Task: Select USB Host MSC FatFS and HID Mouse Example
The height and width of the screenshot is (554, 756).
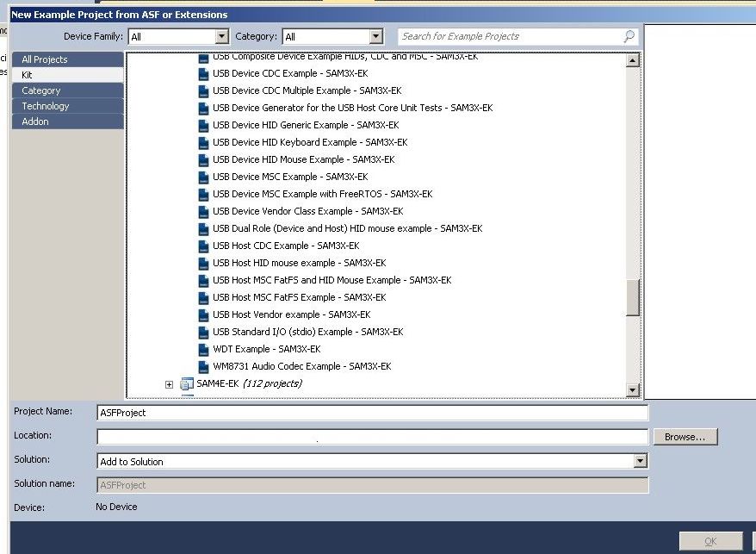Action: tap(332, 280)
